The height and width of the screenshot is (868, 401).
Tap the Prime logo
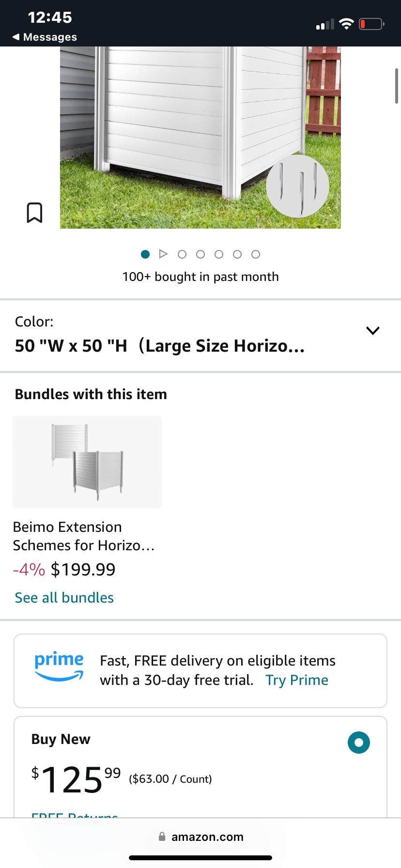(x=59, y=666)
